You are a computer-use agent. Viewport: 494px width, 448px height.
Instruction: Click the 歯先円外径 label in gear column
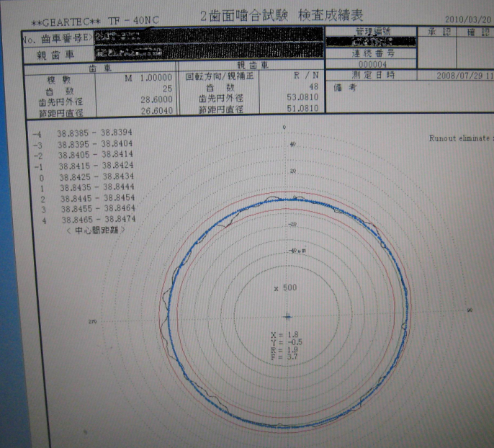tap(60, 102)
